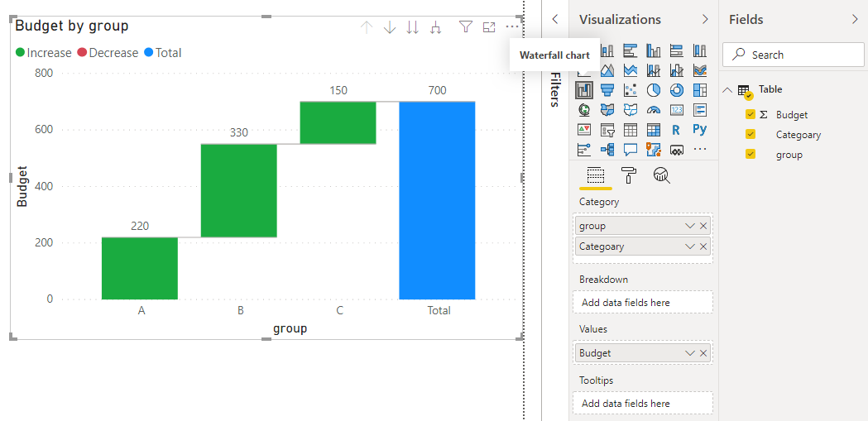868x421 pixels.
Task: Click the highlighted Waterfall chart icon
Action: (x=584, y=89)
